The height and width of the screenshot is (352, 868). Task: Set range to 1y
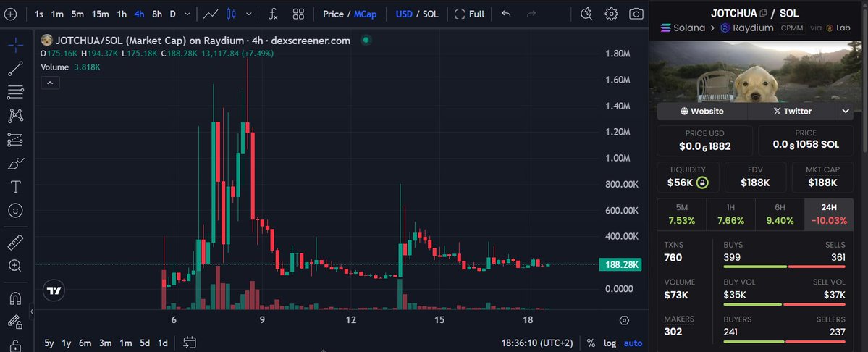[67, 343]
